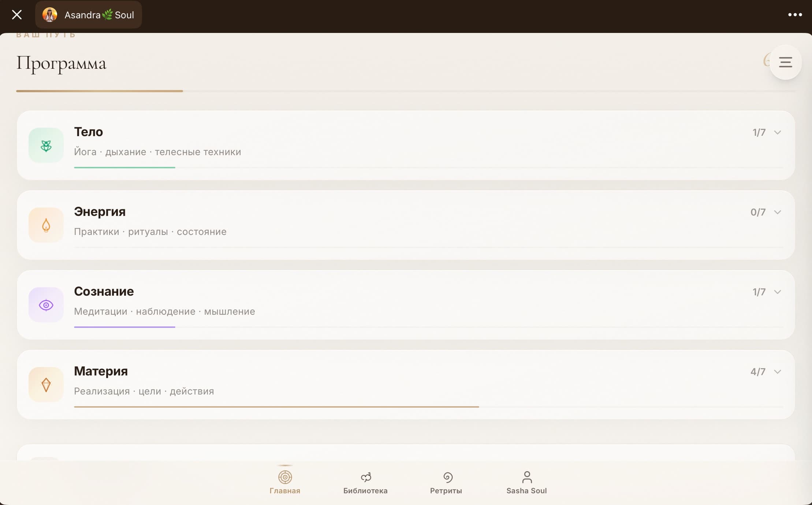Click the 1/7 counter on Тело
812x505 pixels.
[759, 132]
